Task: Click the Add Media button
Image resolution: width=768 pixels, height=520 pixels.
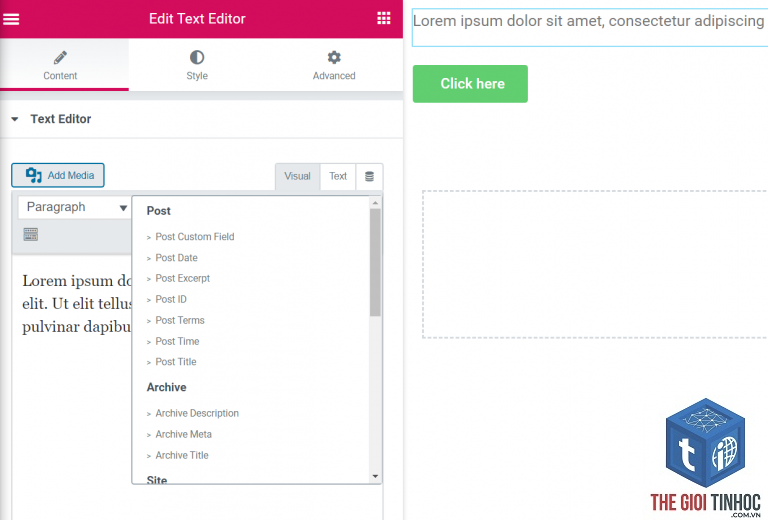Action: 58,175
